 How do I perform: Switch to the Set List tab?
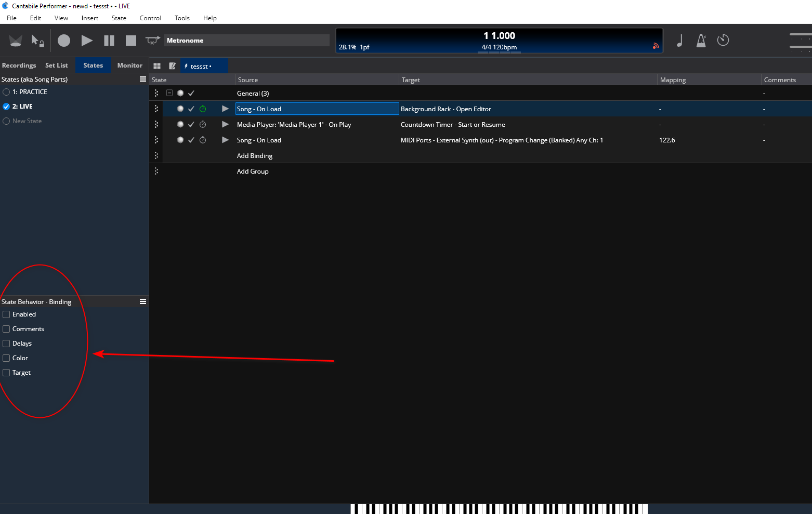56,65
